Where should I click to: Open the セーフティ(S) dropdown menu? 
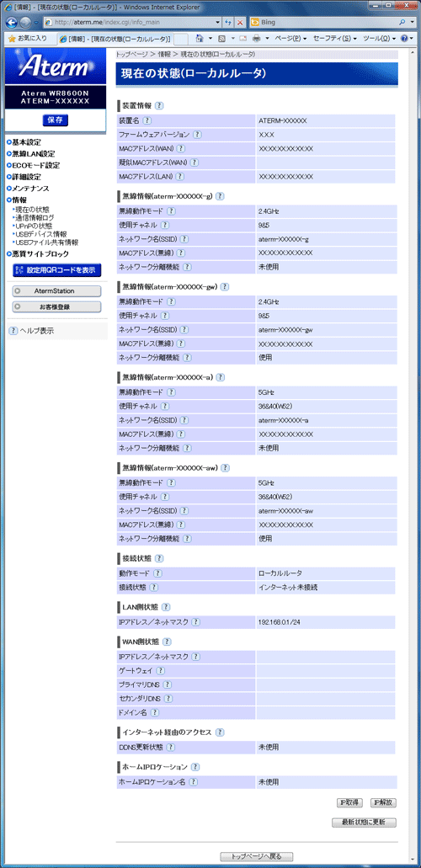(x=334, y=39)
